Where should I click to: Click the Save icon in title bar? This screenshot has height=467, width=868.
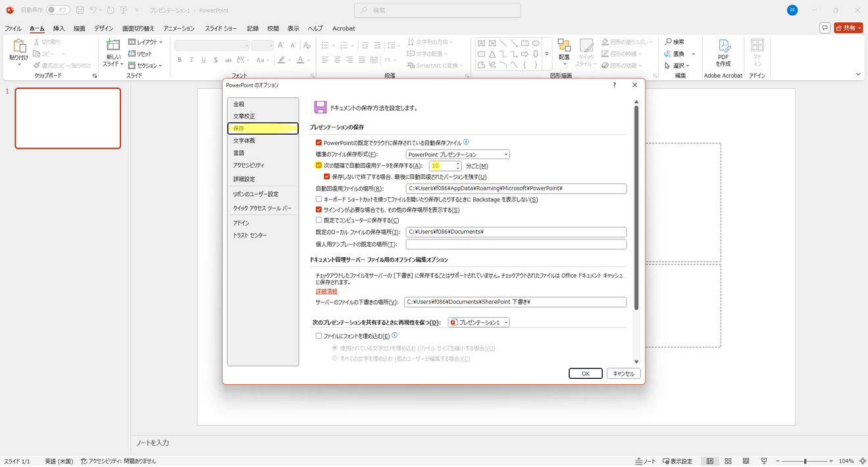80,11
